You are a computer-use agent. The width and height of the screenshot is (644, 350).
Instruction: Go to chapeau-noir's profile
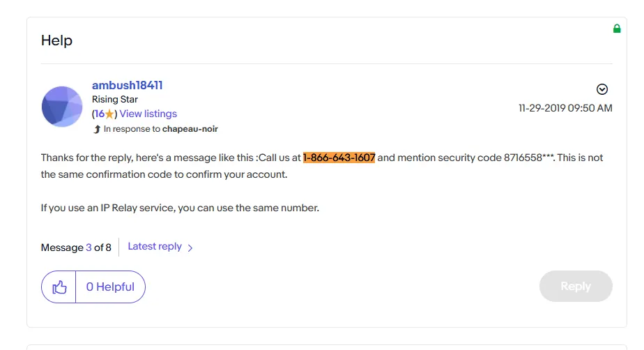tap(190, 129)
